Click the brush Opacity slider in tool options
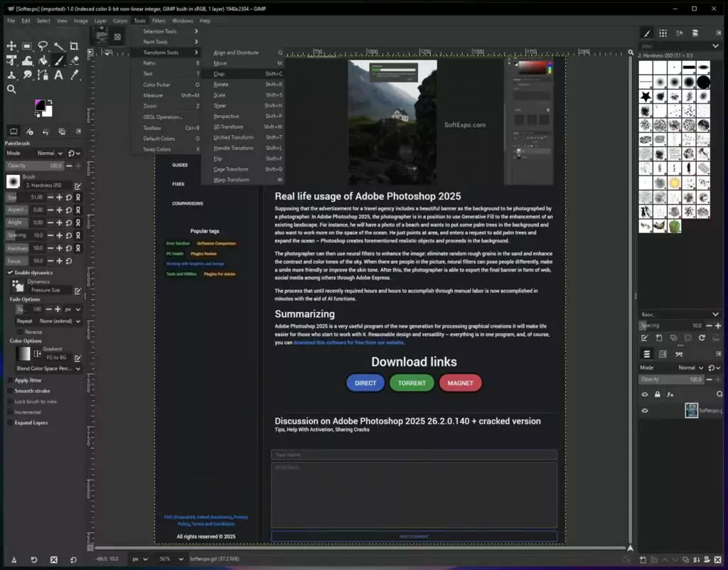Image resolution: width=728 pixels, height=570 pixels. (36, 166)
